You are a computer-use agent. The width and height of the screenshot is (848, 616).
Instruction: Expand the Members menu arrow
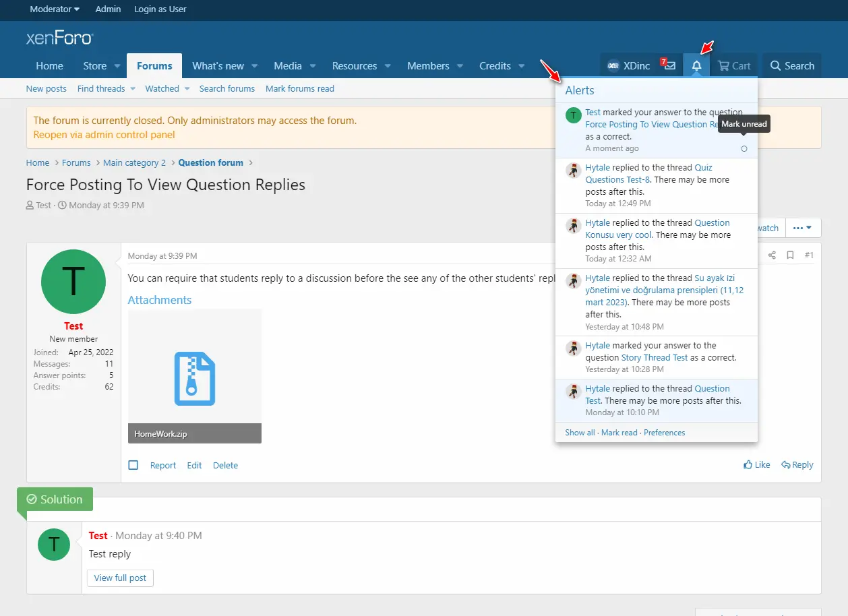coord(460,66)
